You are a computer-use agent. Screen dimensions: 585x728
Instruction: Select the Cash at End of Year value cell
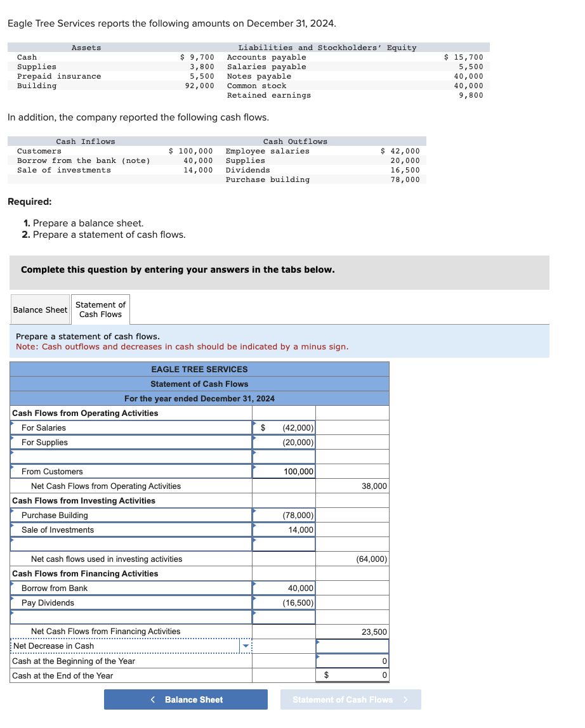coord(352,675)
